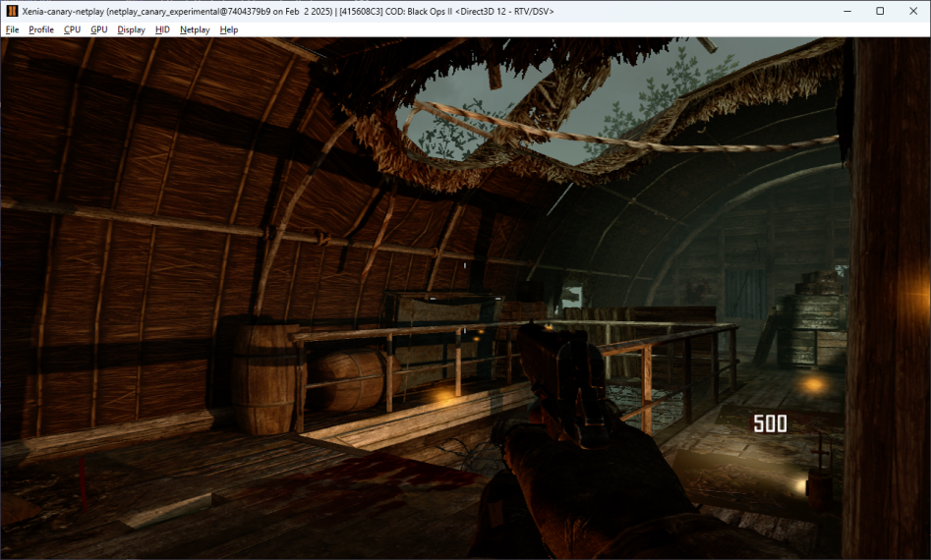This screenshot has width=931, height=560.
Task: Click the Xenia app icon in title bar
Action: 12,11
